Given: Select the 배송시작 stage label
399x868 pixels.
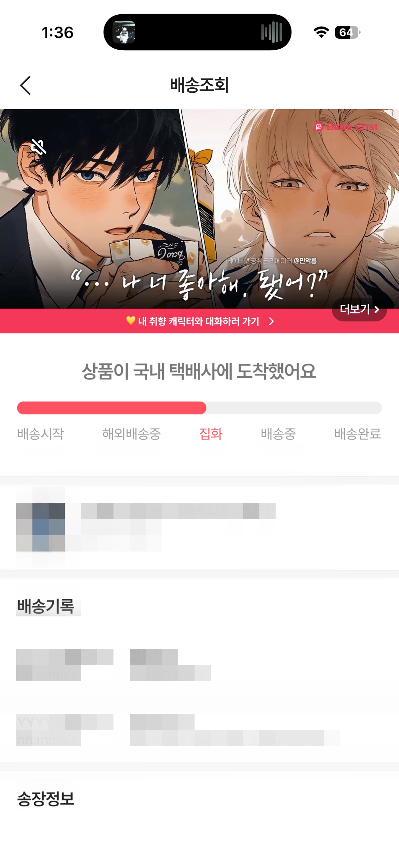Looking at the screenshot, I should click(40, 434).
